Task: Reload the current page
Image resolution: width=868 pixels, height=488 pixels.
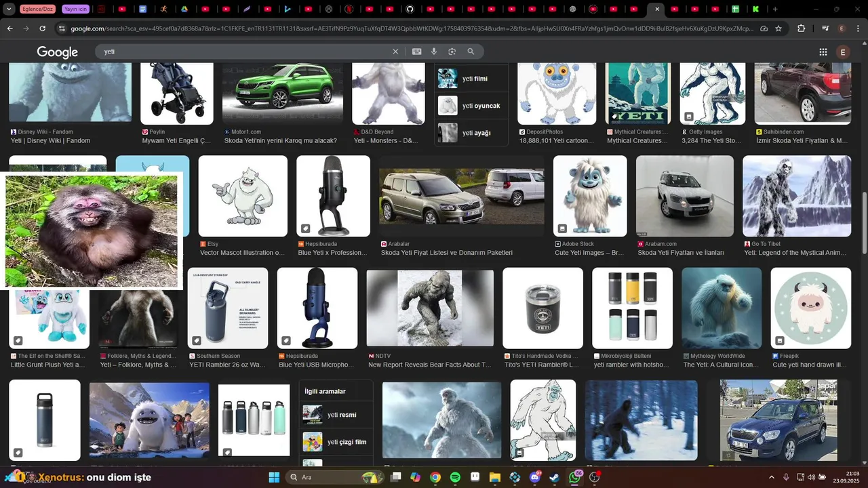Action: click(x=42, y=28)
